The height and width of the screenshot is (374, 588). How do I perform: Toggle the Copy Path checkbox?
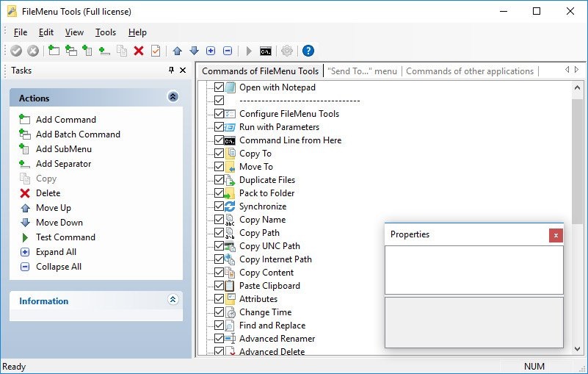219,233
